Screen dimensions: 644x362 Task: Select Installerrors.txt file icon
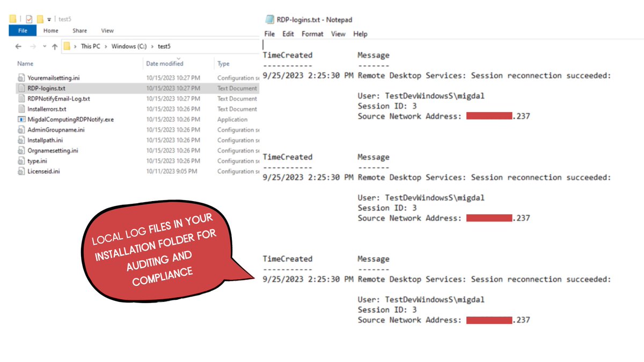point(21,109)
